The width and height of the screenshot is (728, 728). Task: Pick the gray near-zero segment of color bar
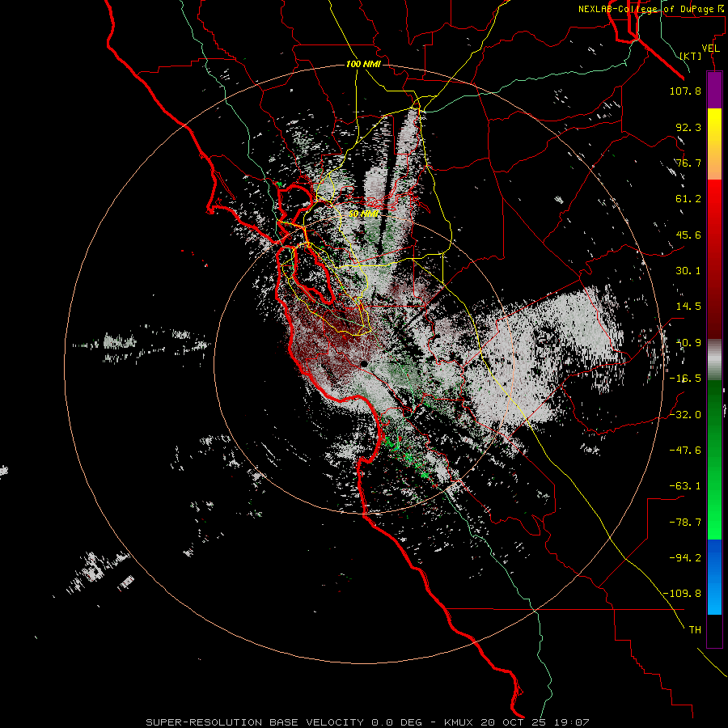714,359
